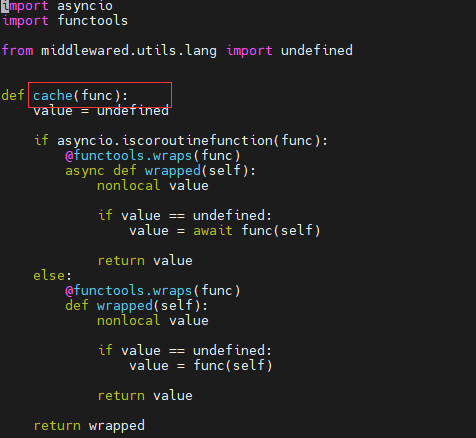Click the 'else:' keyword line

pyautogui.click(x=52, y=276)
